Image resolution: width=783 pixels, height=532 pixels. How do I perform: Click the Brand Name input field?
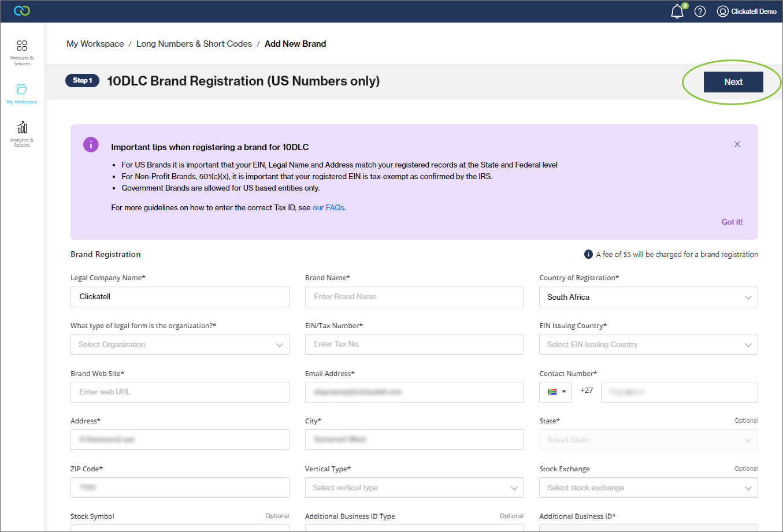(x=414, y=297)
